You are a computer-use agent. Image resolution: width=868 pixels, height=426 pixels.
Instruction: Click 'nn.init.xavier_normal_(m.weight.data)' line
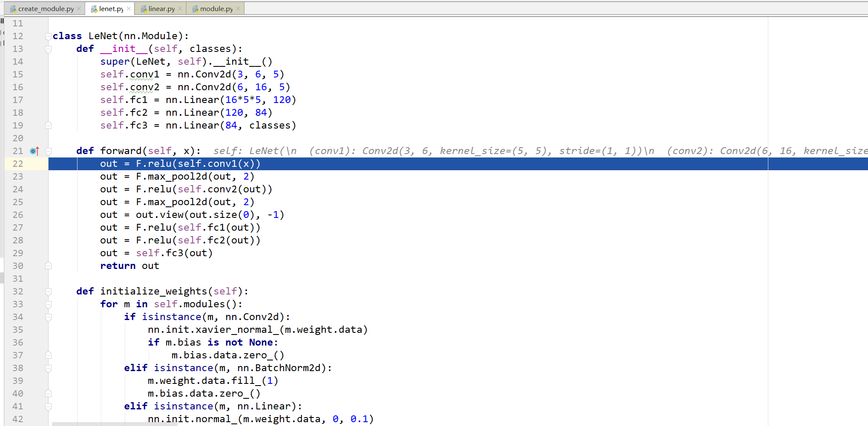point(258,330)
